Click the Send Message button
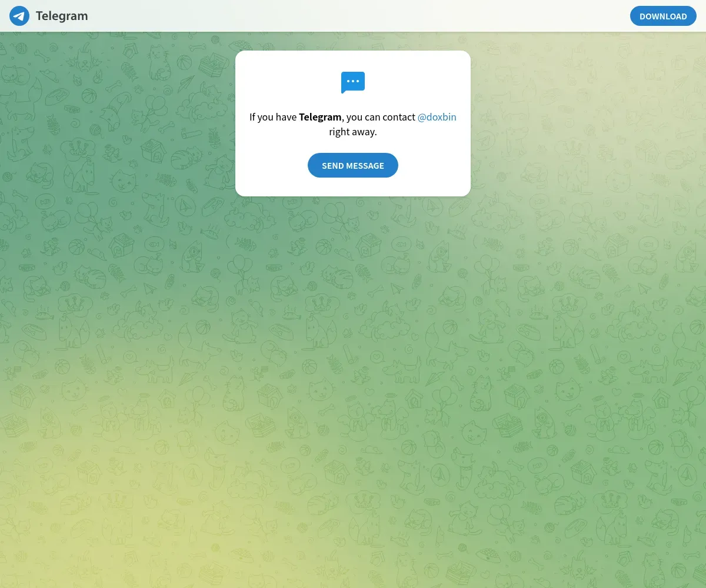This screenshot has height=588, width=706. point(353,165)
